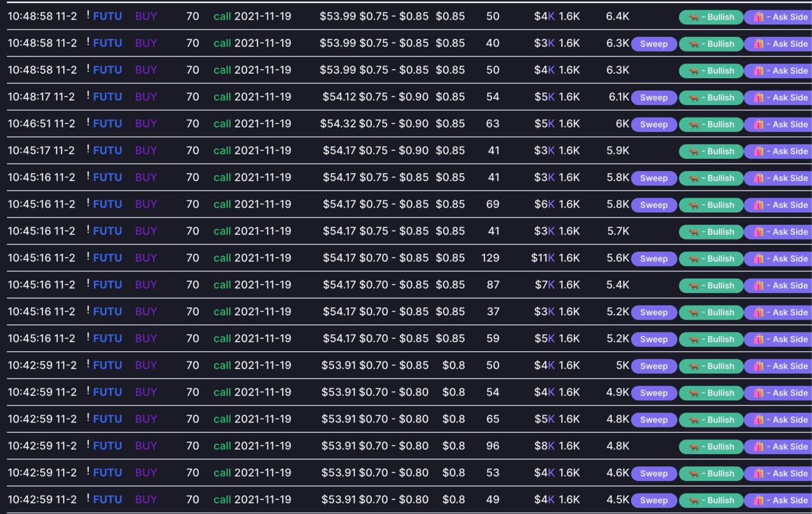The image size is (812, 514).
Task: Click the 2021-11-19 expiry in the size 37 row
Action: click(x=263, y=312)
